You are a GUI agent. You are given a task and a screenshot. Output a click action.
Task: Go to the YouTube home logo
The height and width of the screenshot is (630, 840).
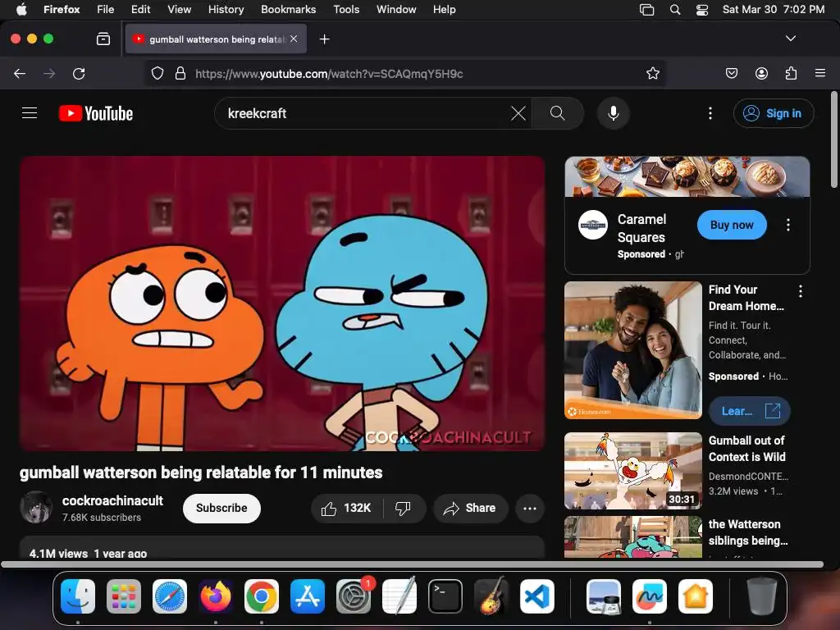(x=96, y=113)
